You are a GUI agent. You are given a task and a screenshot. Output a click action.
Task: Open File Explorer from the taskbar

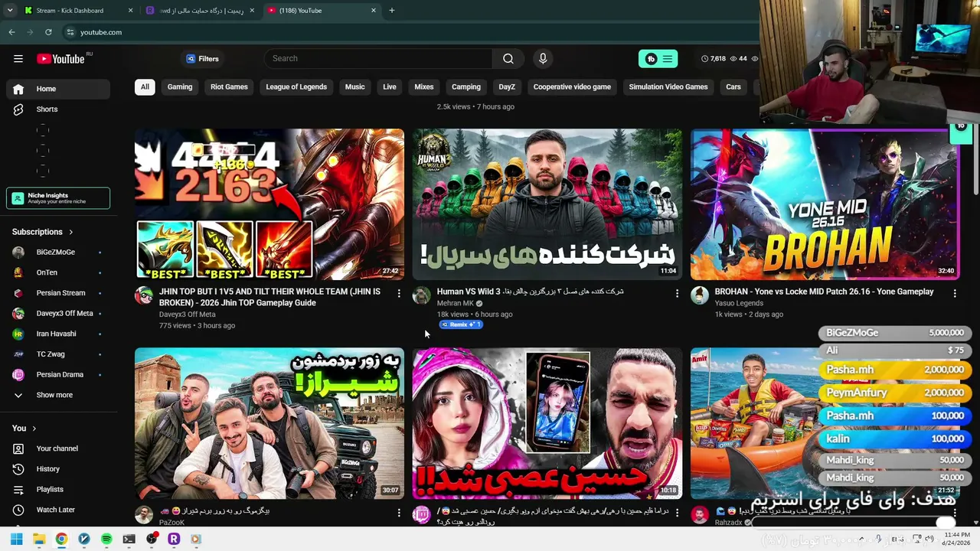click(x=39, y=539)
